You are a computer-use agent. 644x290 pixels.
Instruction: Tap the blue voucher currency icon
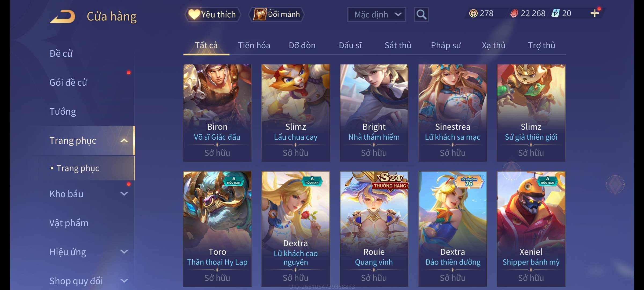click(555, 13)
